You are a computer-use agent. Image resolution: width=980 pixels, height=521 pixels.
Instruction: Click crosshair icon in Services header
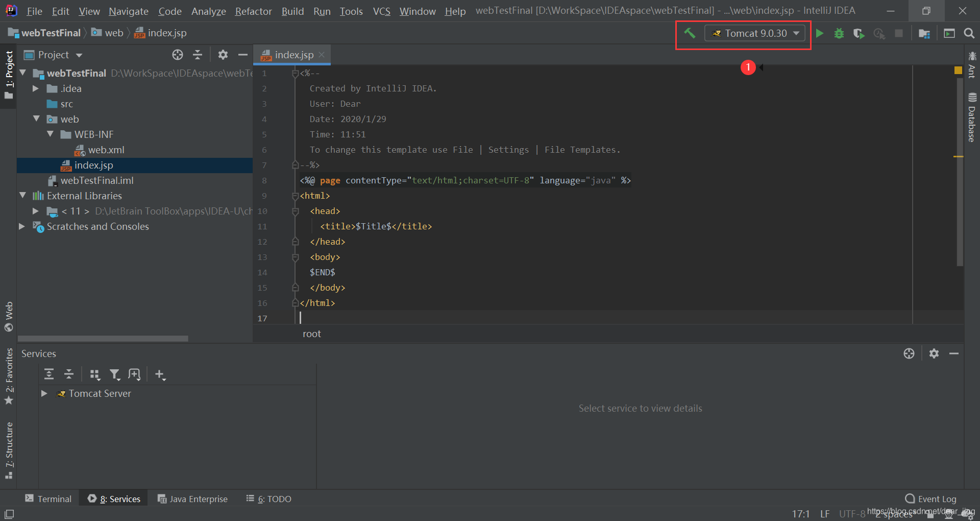point(909,353)
